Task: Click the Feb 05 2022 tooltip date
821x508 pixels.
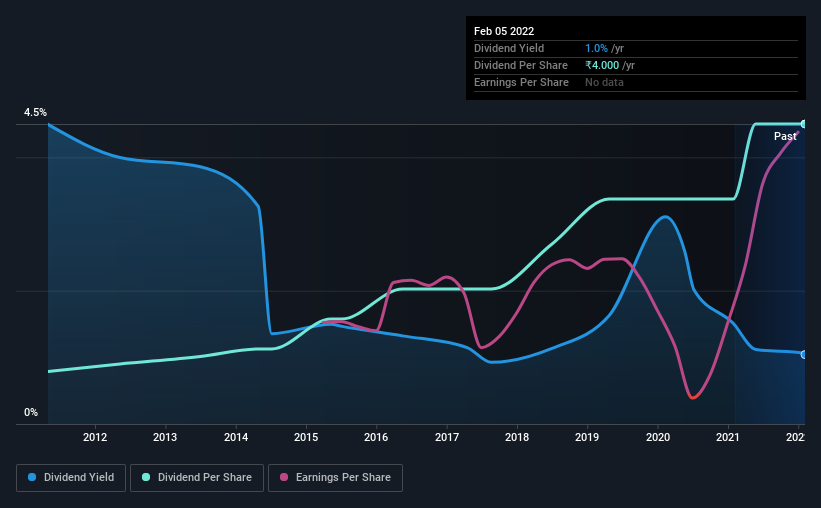Action: coord(504,31)
